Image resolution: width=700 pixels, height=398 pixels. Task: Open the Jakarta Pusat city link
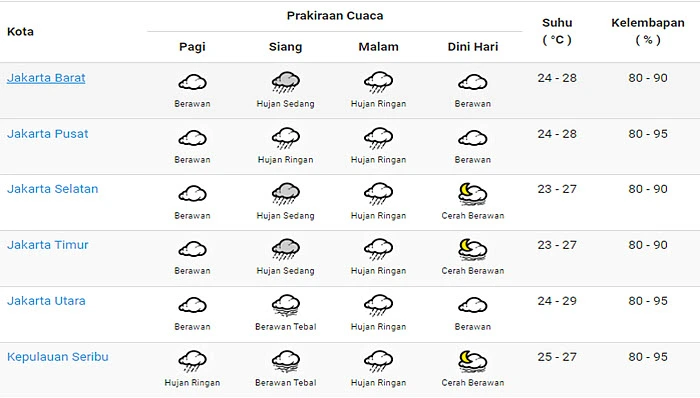point(48,134)
